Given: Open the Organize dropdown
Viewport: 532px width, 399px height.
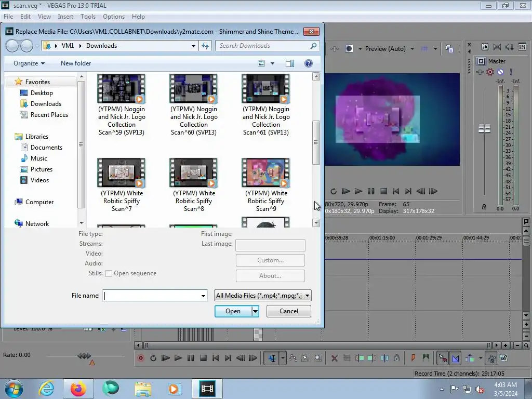Looking at the screenshot, I should [29, 63].
